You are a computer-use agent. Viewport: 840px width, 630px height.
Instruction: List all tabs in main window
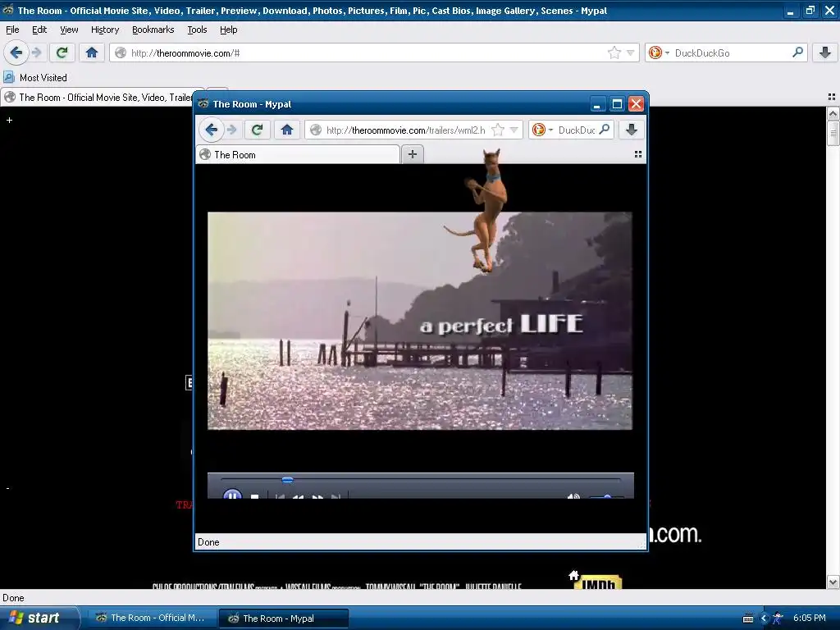pos(832,97)
